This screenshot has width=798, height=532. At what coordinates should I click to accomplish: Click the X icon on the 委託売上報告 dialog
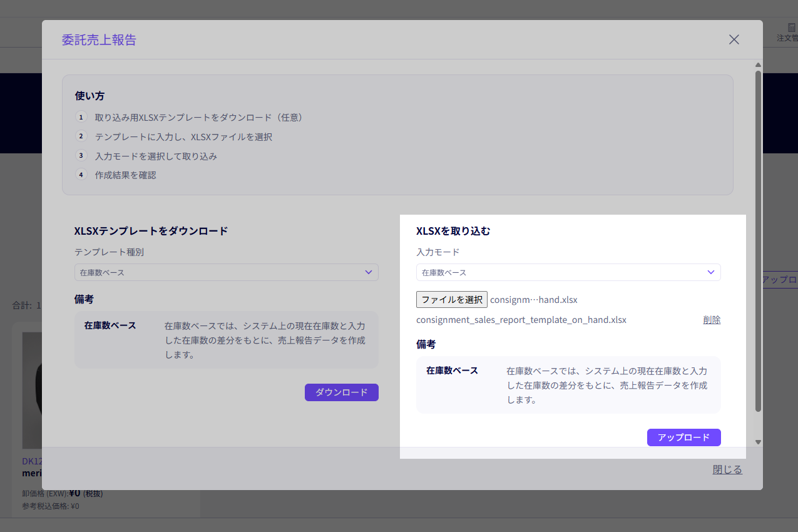(x=734, y=39)
